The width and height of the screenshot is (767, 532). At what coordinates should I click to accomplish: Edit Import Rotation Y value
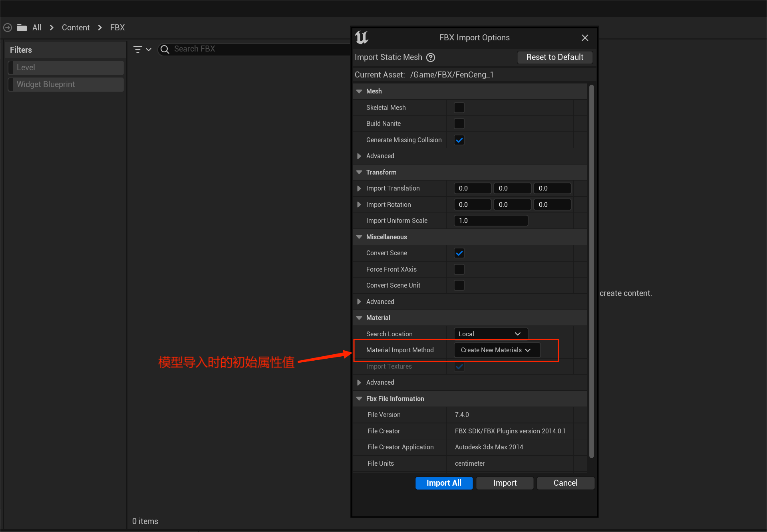click(x=513, y=205)
